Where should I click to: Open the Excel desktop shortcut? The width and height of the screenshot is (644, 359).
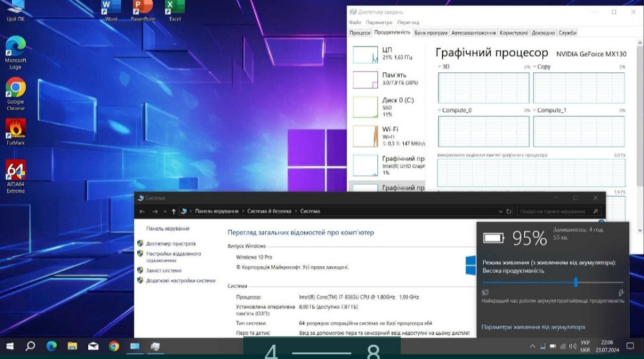[x=175, y=8]
